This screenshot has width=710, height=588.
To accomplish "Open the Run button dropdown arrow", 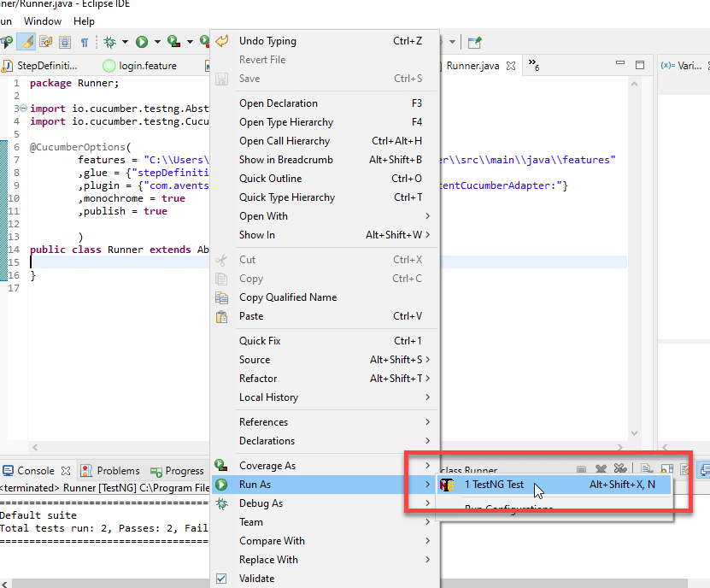I will (157, 41).
